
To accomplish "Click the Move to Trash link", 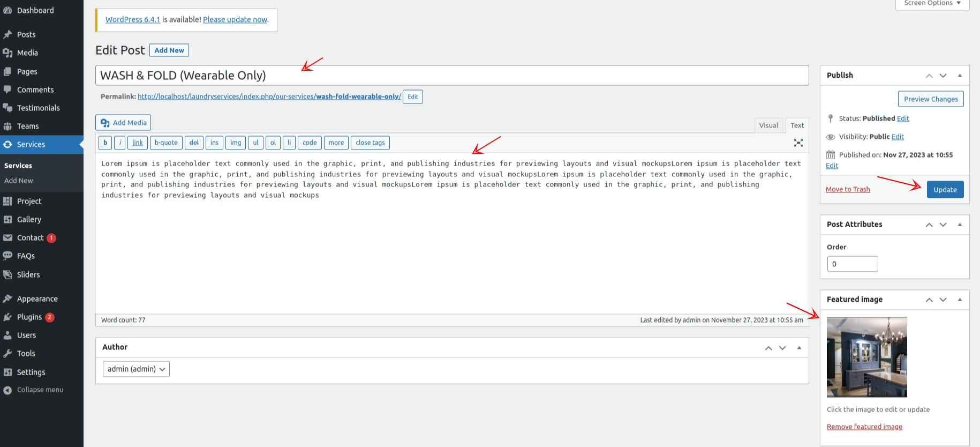I will tap(848, 189).
